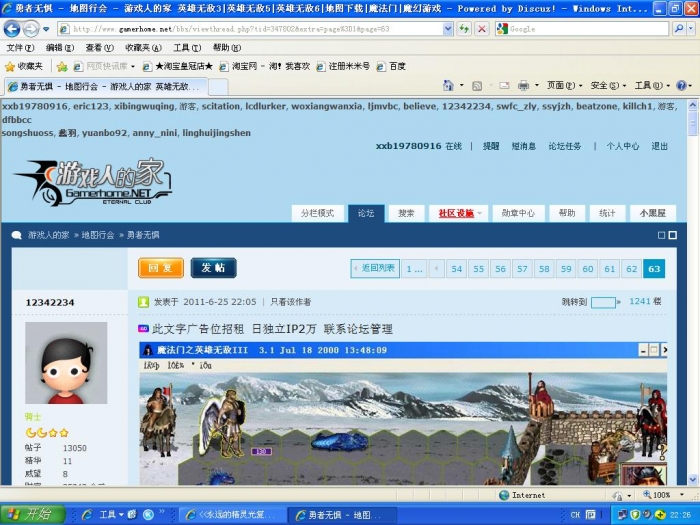700x525 pixels.
Task: Click the add-to-favorites-bar star icon
Action: [62, 67]
